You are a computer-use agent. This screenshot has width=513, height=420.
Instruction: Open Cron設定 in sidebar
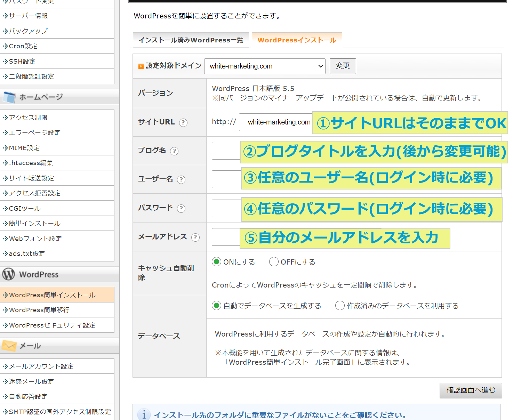tap(57, 46)
